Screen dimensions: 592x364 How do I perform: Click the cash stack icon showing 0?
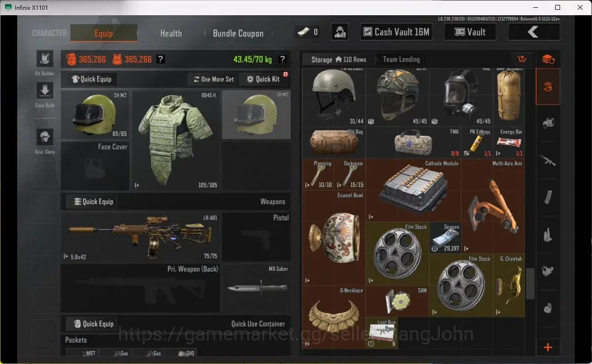point(303,32)
